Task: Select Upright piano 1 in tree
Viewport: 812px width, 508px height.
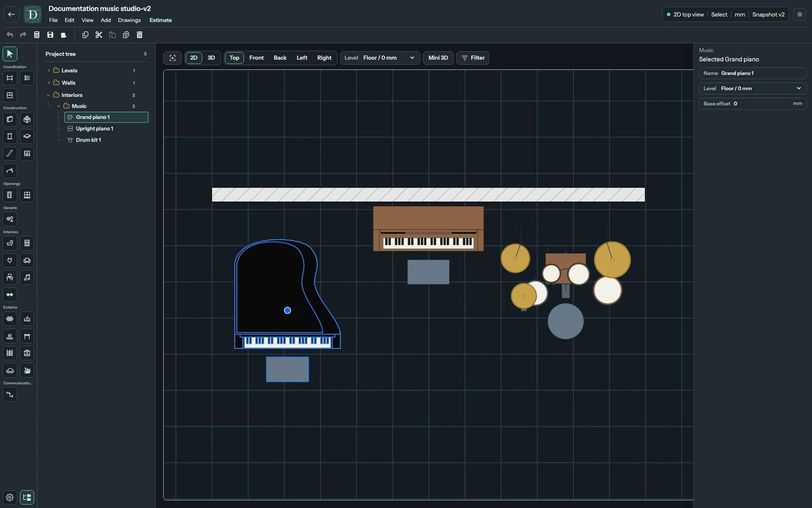Action: [106, 129]
